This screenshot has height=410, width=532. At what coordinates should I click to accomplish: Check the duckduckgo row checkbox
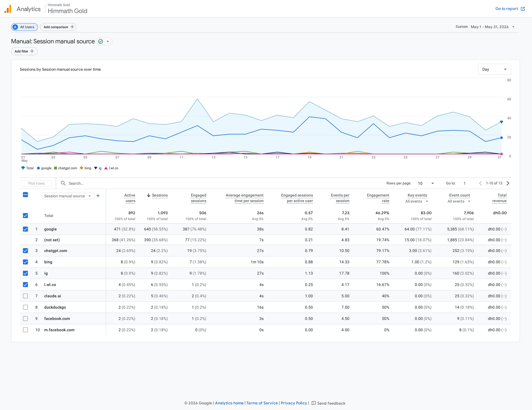click(x=25, y=307)
